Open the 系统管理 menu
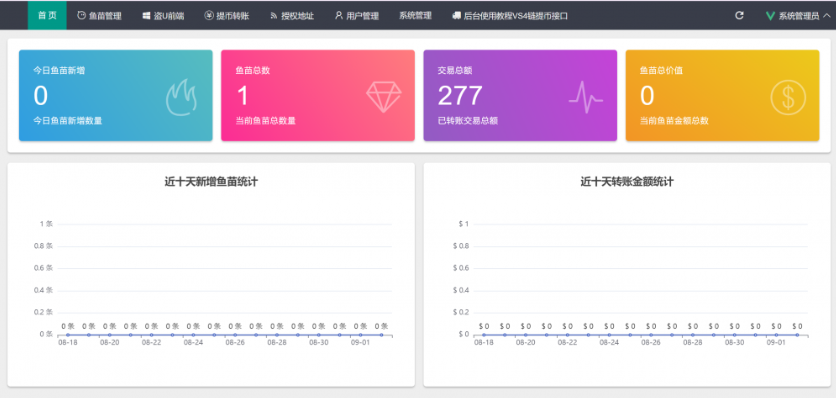This screenshot has height=398, width=836. pyautogui.click(x=415, y=16)
